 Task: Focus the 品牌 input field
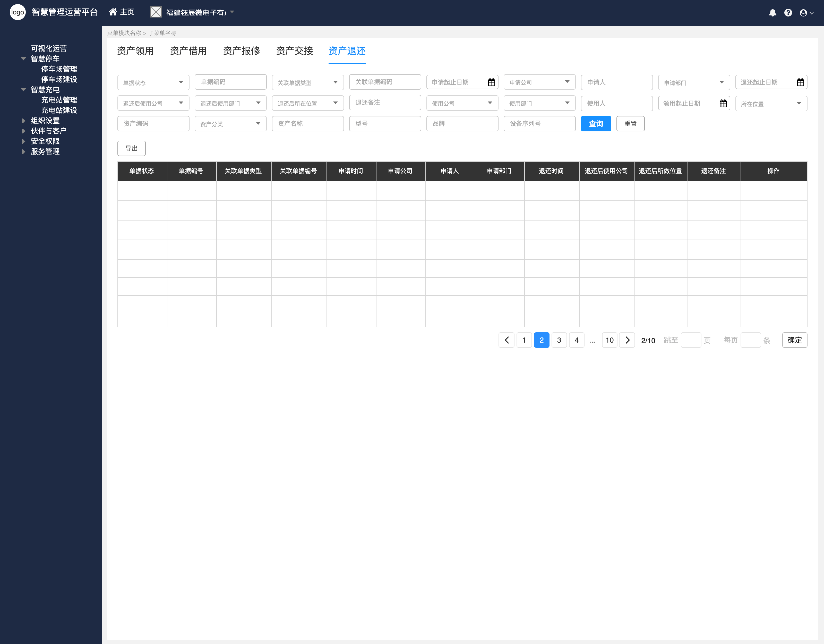(x=462, y=124)
